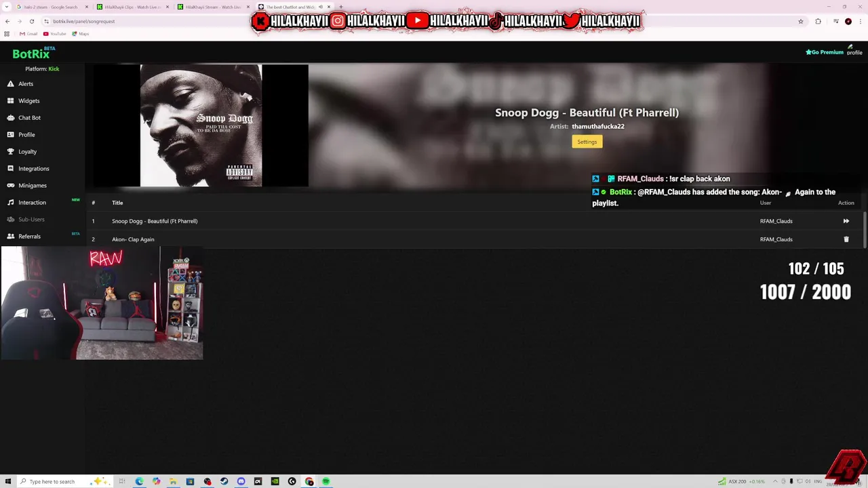Open the Integrations sidebar item
This screenshot has width=868, height=488.
[x=28, y=169]
